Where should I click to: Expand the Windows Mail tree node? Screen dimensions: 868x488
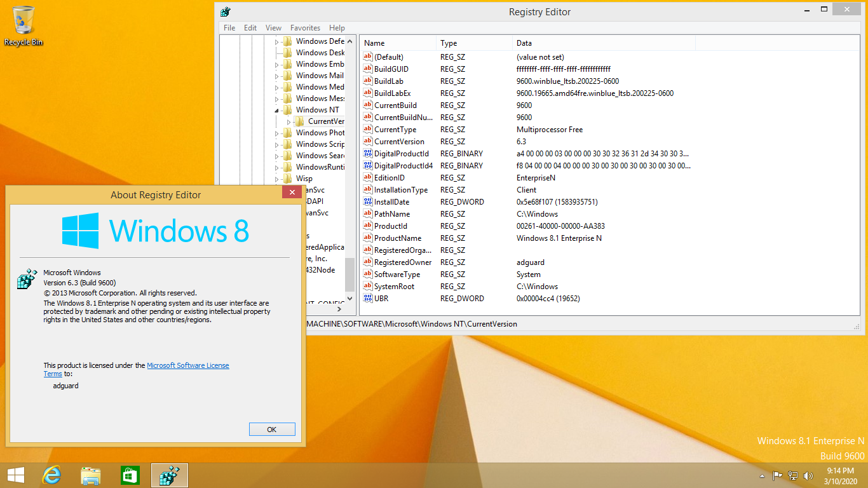point(276,76)
